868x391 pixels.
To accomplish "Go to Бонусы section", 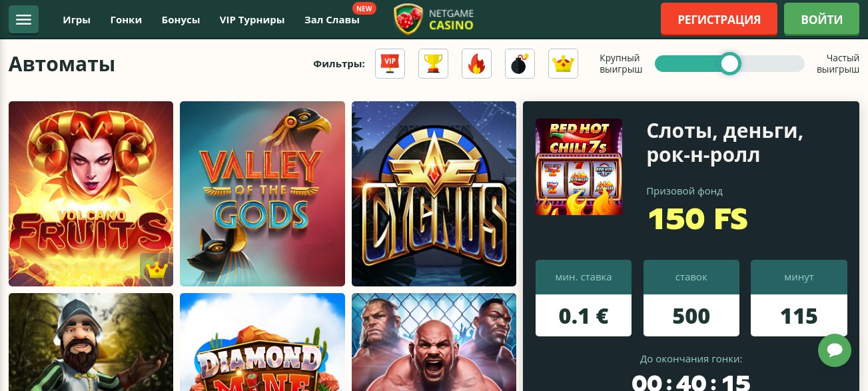I will pos(181,20).
